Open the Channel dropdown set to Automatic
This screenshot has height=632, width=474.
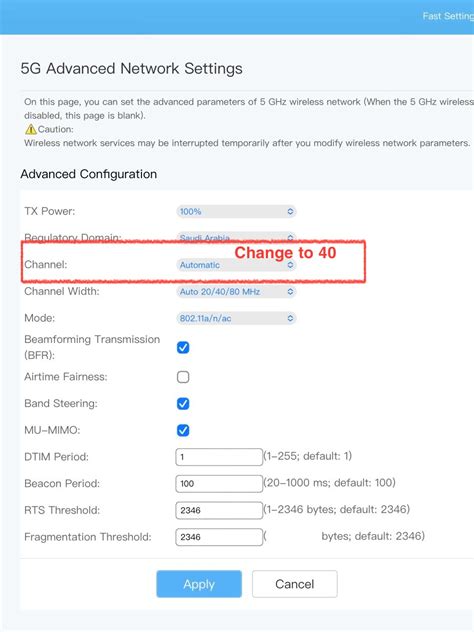(236, 265)
